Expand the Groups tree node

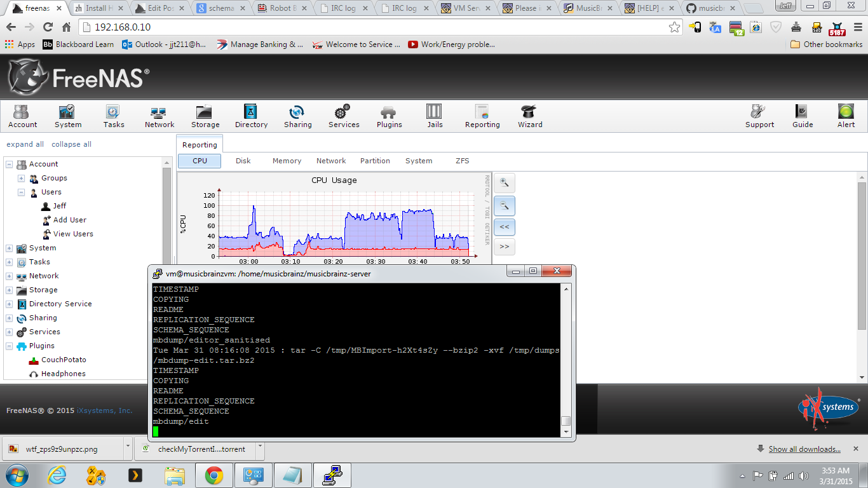(21, 179)
